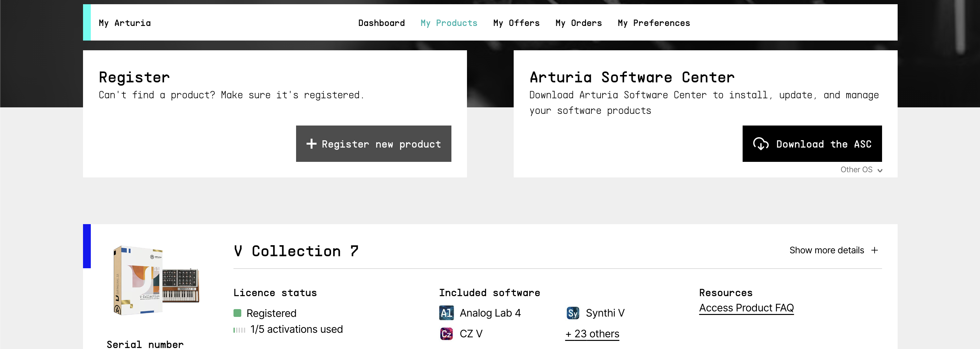Click the plus icon on Register new product
Viewport: 980px width, 349px height.
tap(311, 144)
